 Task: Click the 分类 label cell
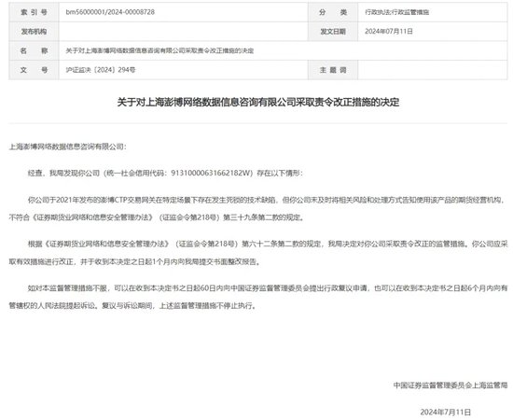point(333,12)
